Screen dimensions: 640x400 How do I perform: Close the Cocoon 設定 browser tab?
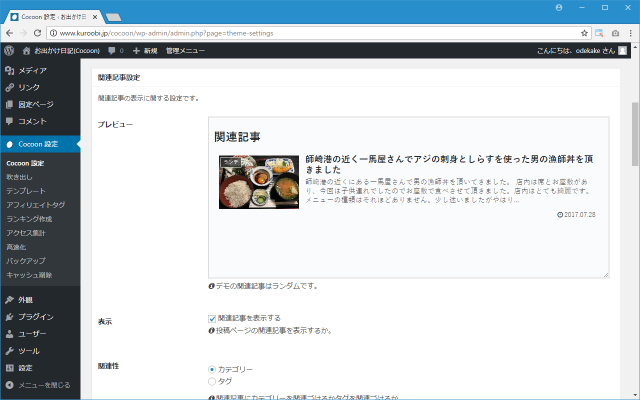point(95,17)
